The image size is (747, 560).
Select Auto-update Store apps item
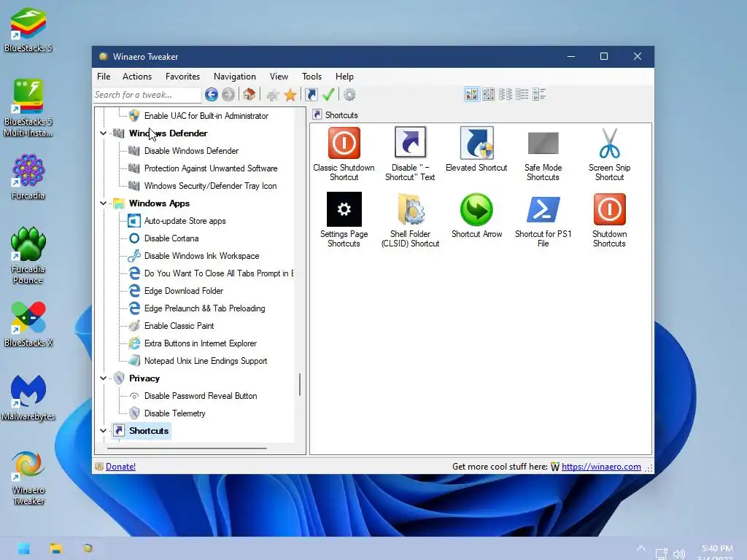click(185, 221)
